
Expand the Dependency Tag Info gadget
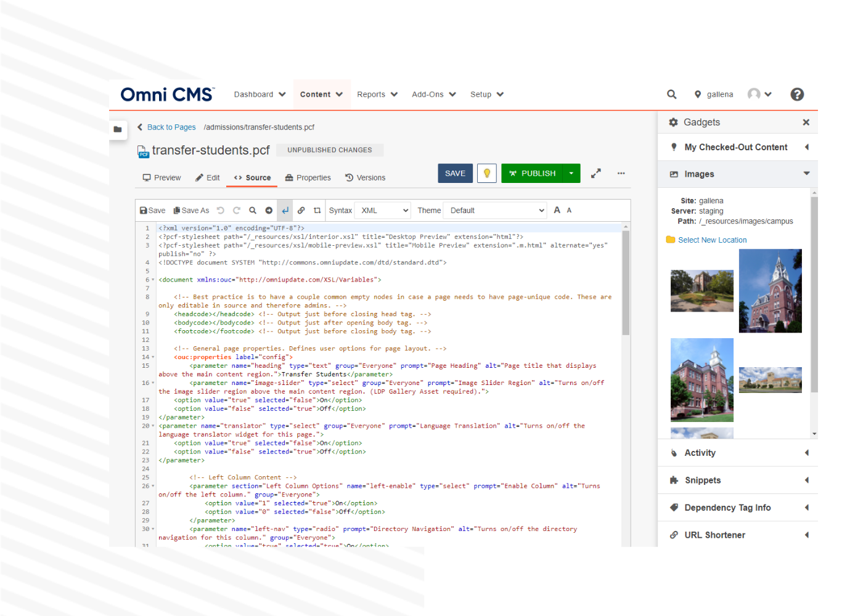point(738,508)
